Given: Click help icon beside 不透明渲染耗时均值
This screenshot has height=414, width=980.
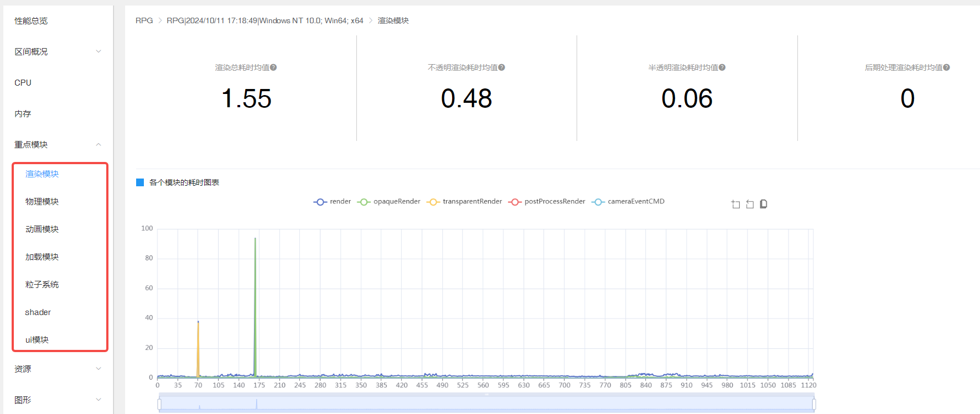Looking at the screenshot, I should tap(501, 67).
